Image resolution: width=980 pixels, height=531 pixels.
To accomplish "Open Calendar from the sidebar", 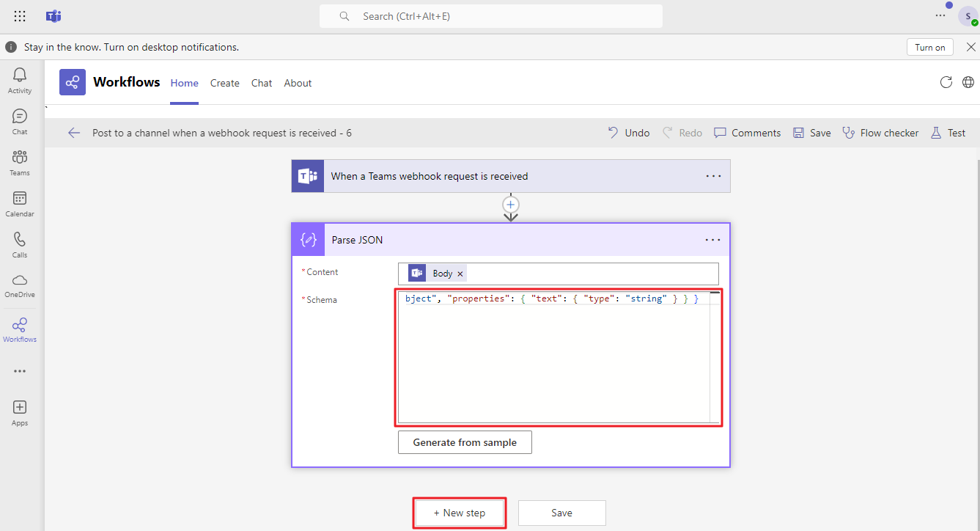I will [x=20, y=204].
